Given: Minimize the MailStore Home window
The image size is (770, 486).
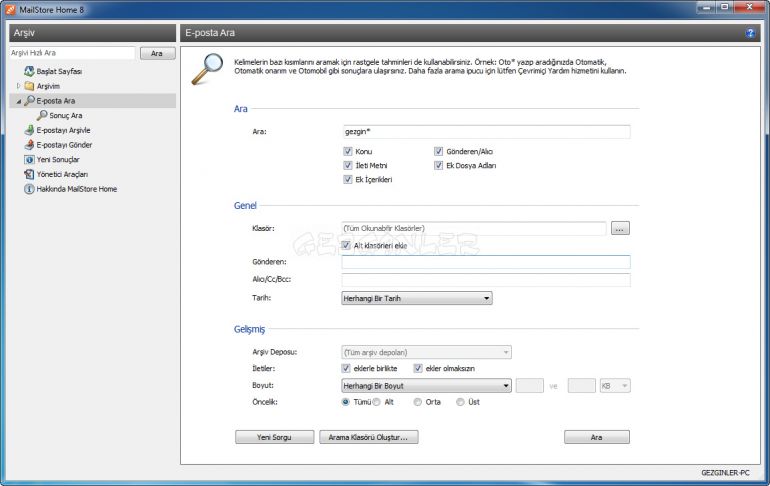Looking at the screenshot, I should coord(707,7).
